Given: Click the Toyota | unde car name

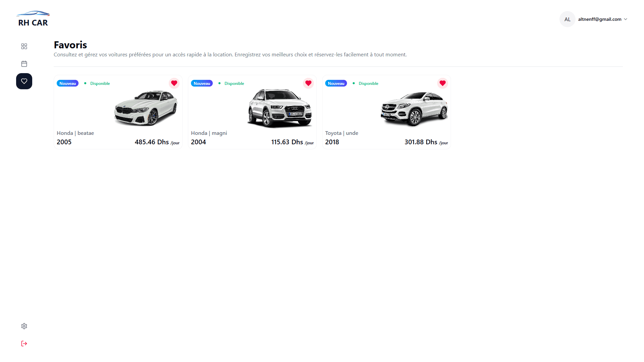Looking at the screenshot, I should pos(341,133).
